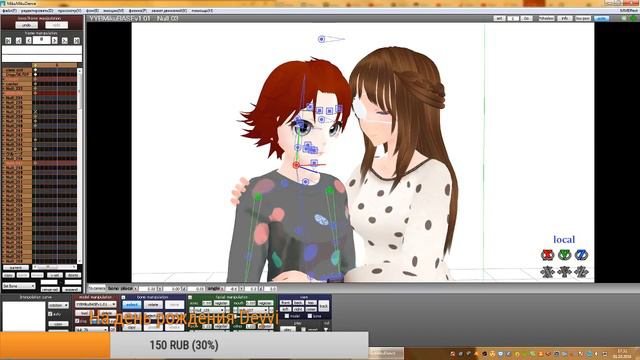This screenshot has height=360, width=640.
Task: Toggle the bone manipulation panel checkbox
Action: click(123, 297)
